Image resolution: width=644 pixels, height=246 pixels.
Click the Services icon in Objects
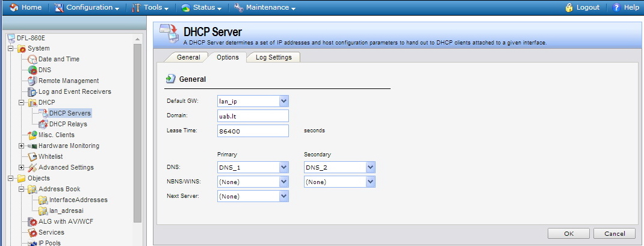(33, 233)
